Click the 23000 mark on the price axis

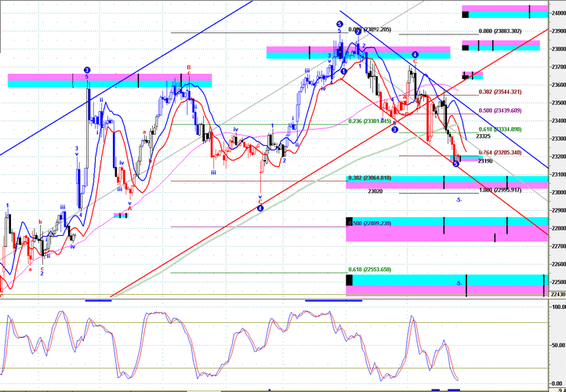click(557, 192)
